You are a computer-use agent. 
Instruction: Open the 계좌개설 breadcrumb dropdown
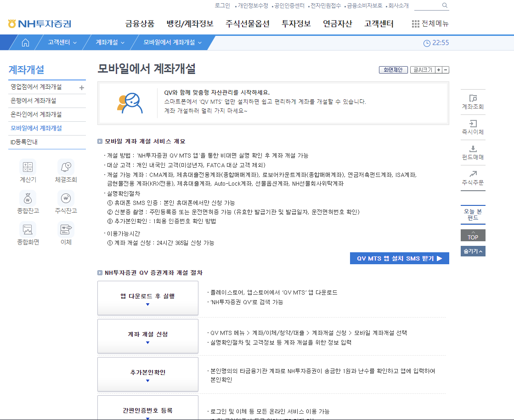(x=110, y=42)
